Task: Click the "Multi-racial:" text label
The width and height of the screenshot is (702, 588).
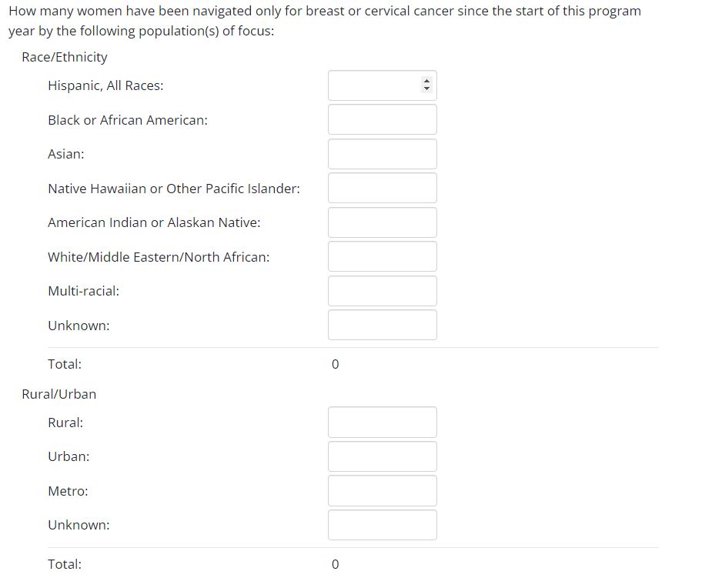Action: pos(83,291)
